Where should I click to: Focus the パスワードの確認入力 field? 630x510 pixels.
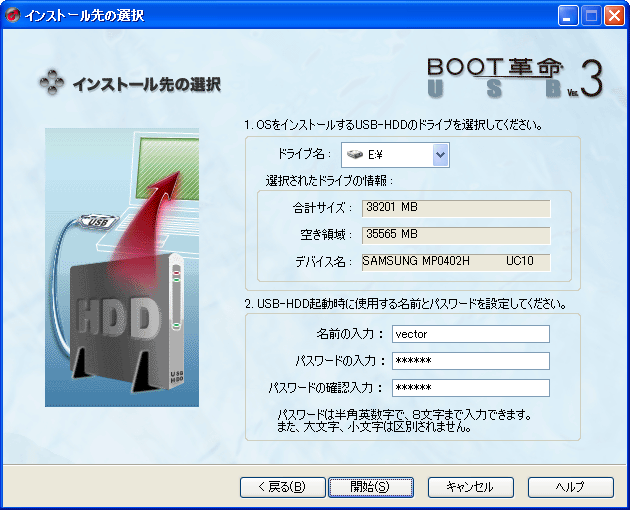click(470, 388)
